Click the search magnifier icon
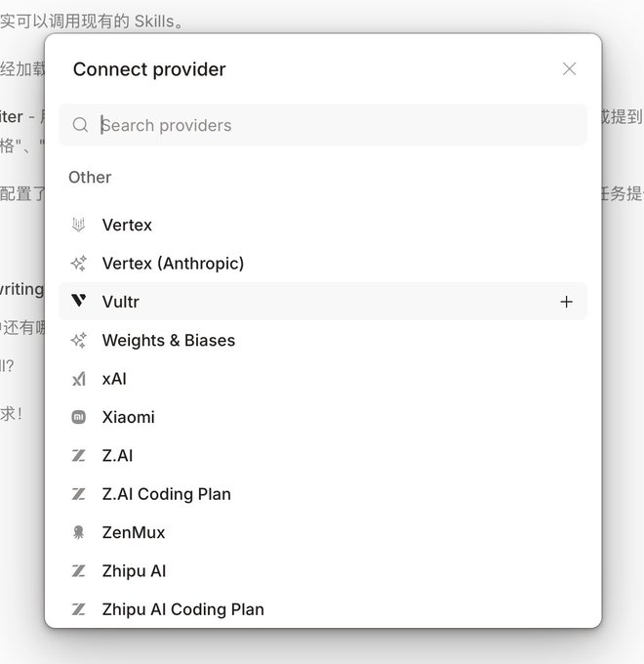Screen dimensions: 644x664 (x=81, y=125)
